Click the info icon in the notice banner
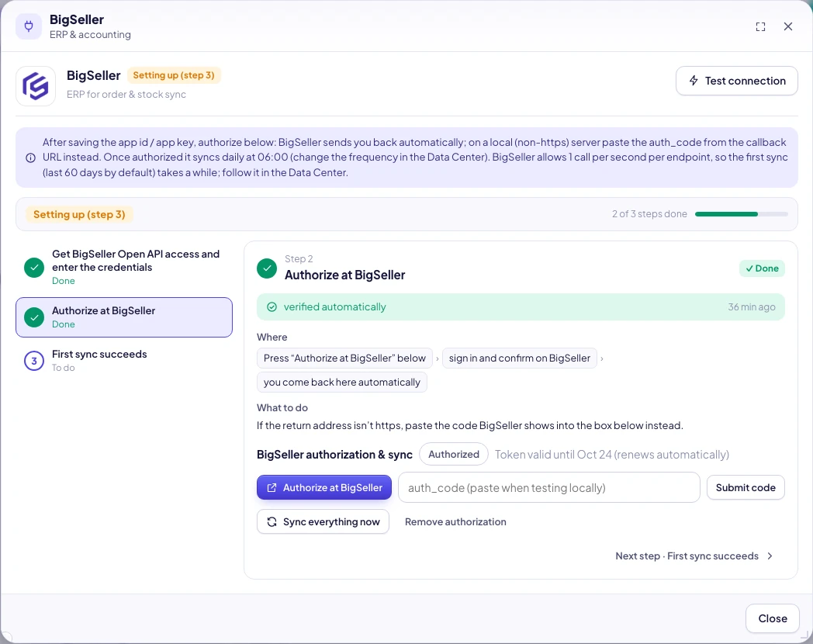 tap(30, 158)
